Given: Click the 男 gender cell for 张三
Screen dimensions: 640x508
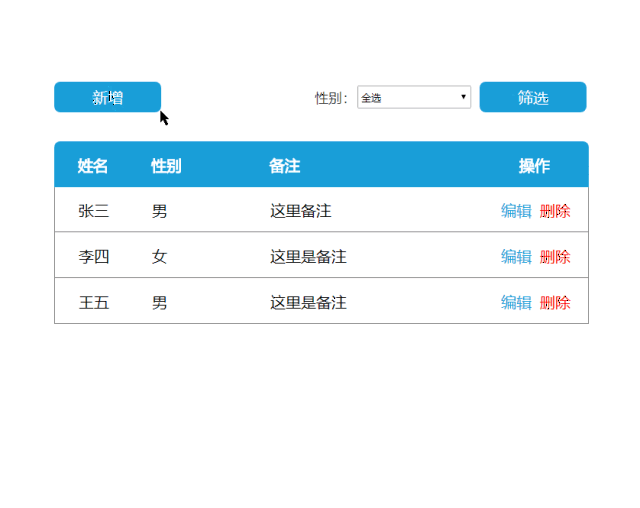Looking at the screenshot, I should 159,211.
